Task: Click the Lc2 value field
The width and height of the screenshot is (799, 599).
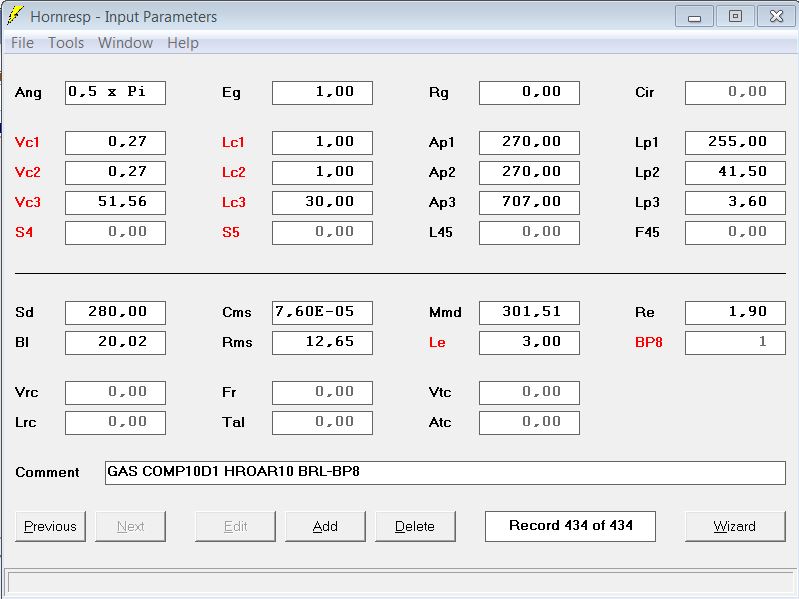Action: (322, 173)
